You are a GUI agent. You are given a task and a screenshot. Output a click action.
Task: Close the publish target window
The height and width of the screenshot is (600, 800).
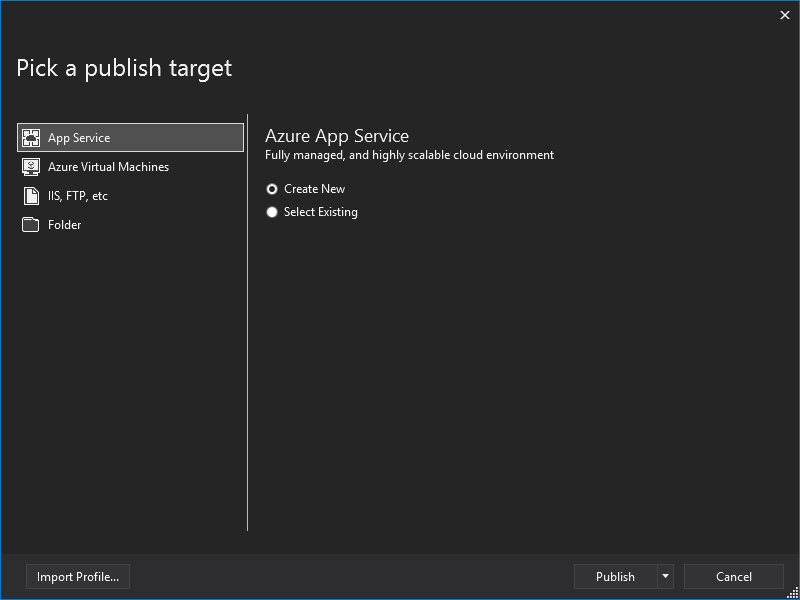point(785,15)
